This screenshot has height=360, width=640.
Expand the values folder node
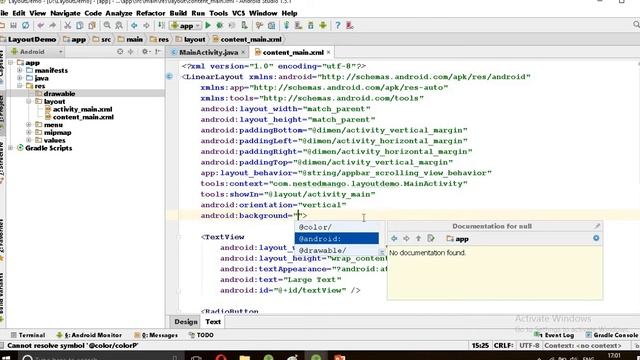(x=29, y=140)
